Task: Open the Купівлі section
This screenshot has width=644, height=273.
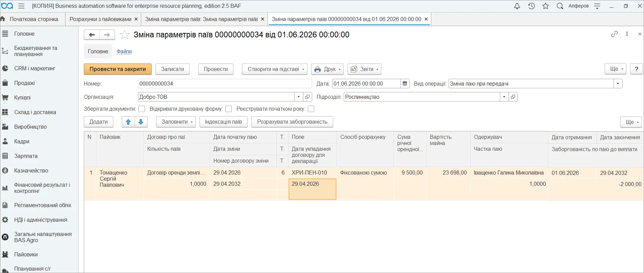Action: pos(39,97)
